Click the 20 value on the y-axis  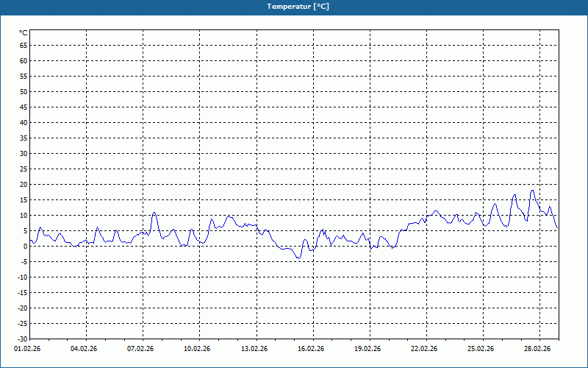23,185
